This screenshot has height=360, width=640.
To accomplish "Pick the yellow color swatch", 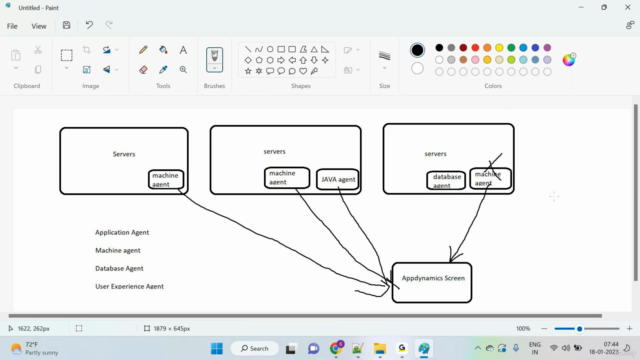I will coord(499,48).
